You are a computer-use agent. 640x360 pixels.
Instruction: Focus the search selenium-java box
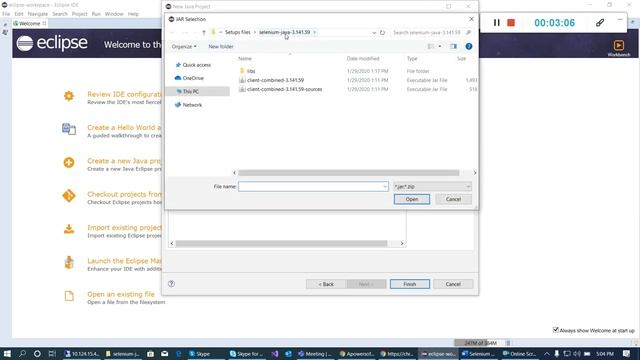tap(432, 32)
